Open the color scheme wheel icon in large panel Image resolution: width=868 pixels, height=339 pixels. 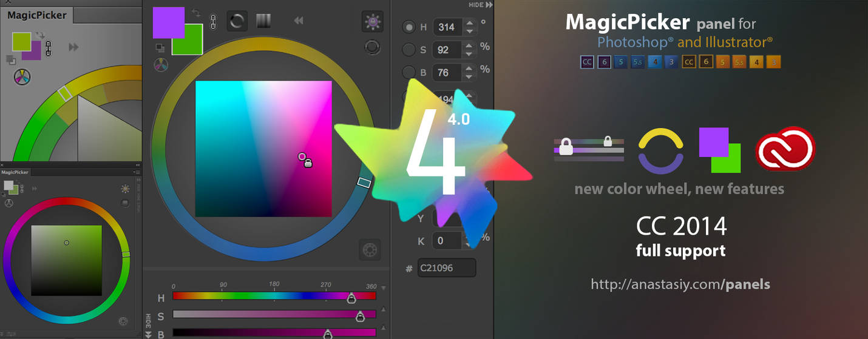(161, 65)
